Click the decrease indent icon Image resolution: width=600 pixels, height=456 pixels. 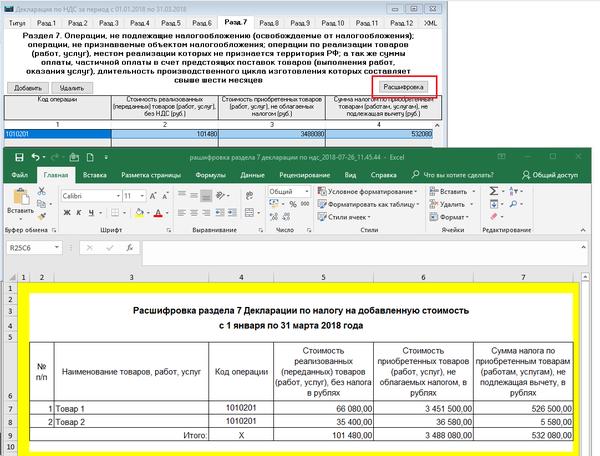click(x=220, y=213)
